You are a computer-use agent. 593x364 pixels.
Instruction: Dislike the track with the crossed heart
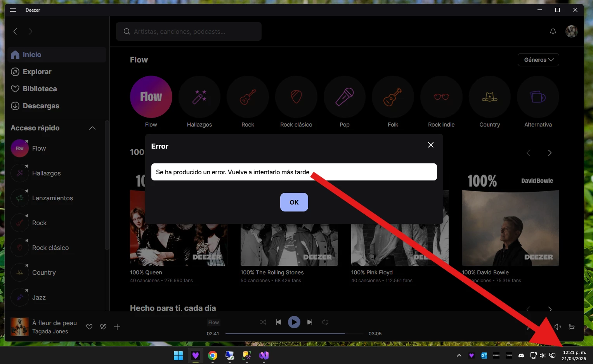click(103, 327)
